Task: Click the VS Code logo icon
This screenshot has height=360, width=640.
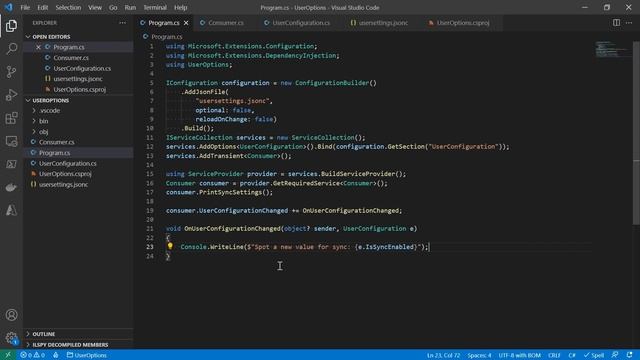Action: click(9, 7)
